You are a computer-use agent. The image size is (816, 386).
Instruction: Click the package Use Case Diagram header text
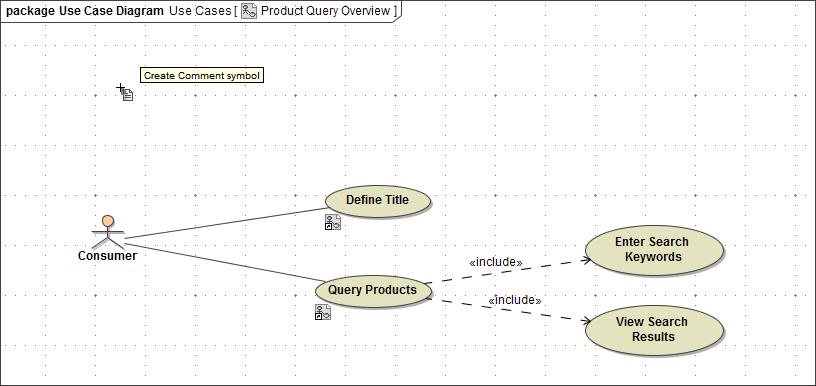coord(84,11)
